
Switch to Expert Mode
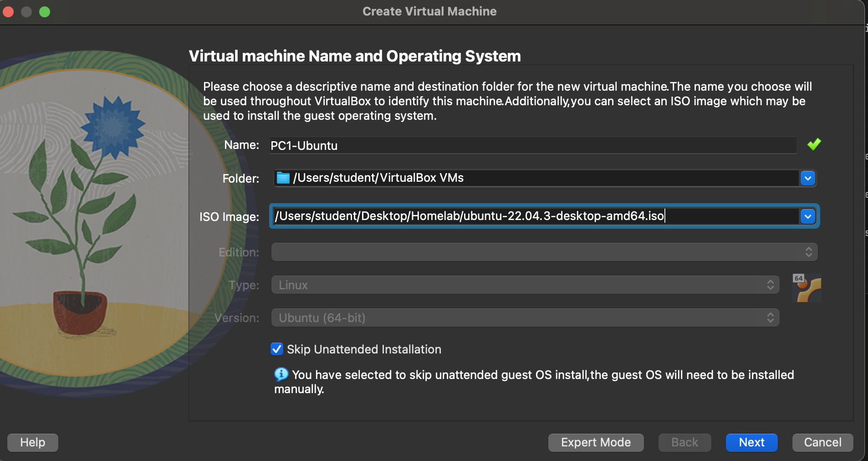[x=596, y=442]
